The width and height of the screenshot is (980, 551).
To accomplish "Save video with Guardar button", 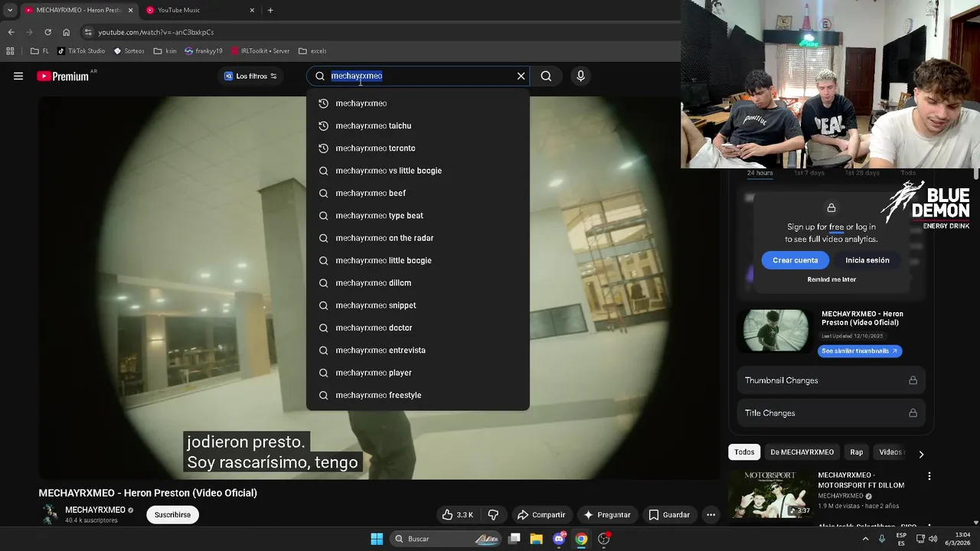I will coord(669,515).
